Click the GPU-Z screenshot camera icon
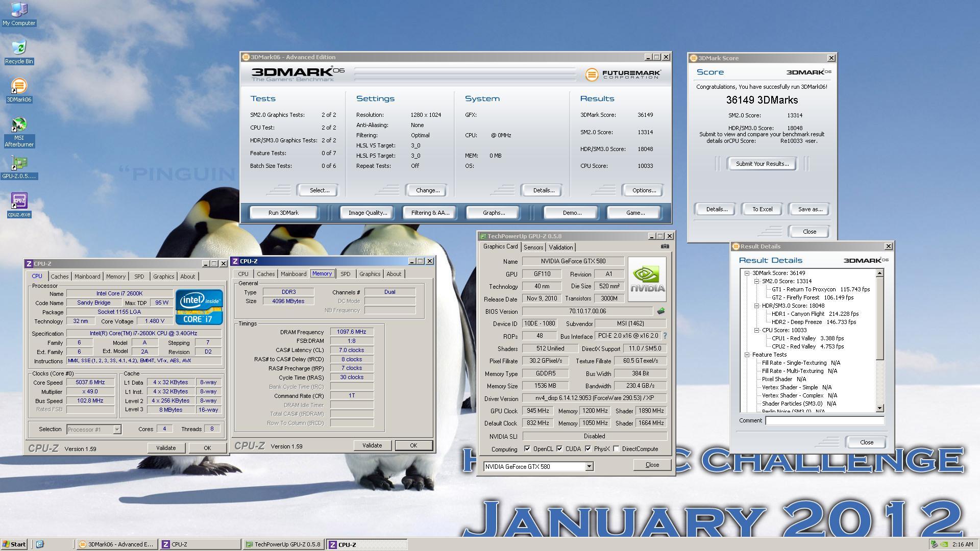Image resolution: width=980 pixels, height=551 pixels. [665, 246]
